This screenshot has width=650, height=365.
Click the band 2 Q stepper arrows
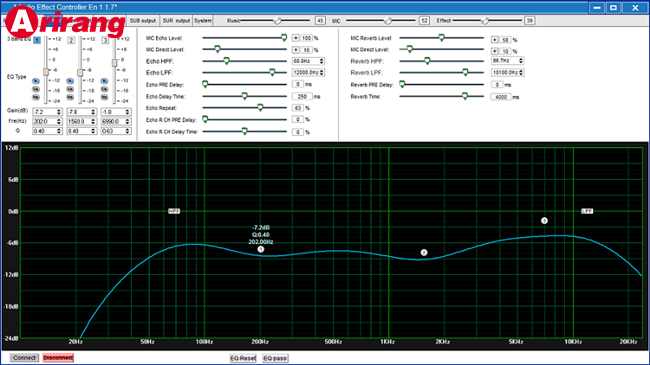(93, 131)
